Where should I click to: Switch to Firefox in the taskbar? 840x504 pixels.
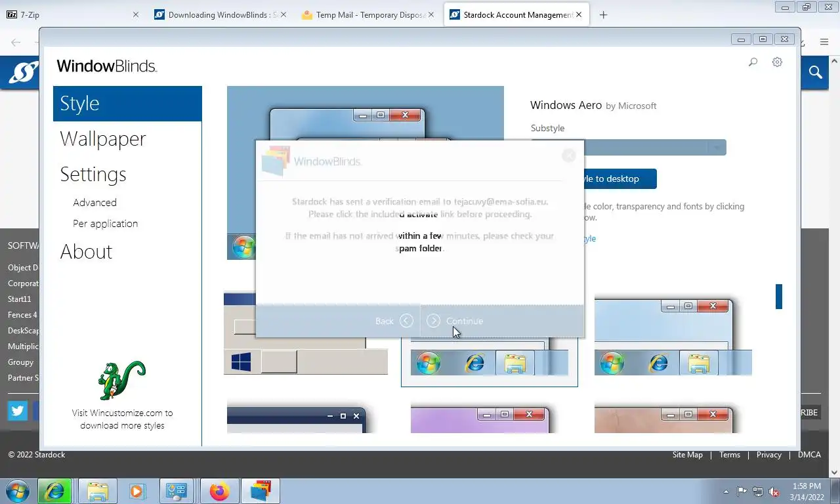(219, 491)
